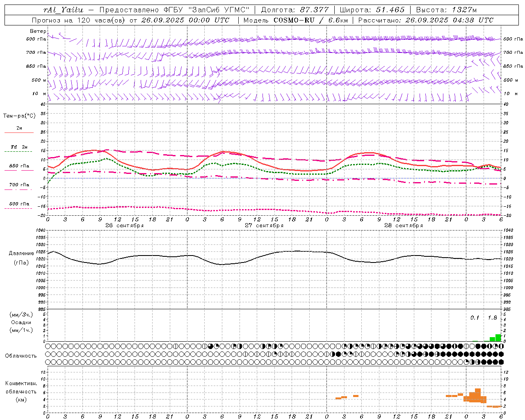
Task: Select the model name COSMO-RU
Action: 294,20
